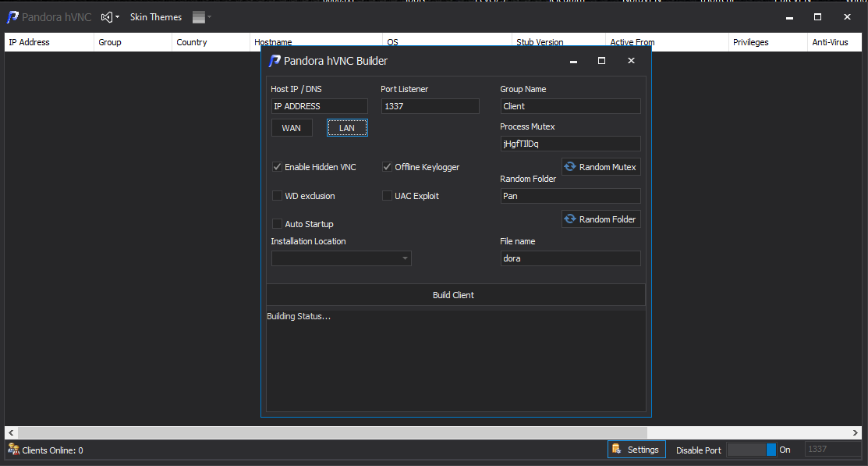Screen dimensions: 868x466
Task: Click the Building Status log area
Action: click(x=455, y=360)
